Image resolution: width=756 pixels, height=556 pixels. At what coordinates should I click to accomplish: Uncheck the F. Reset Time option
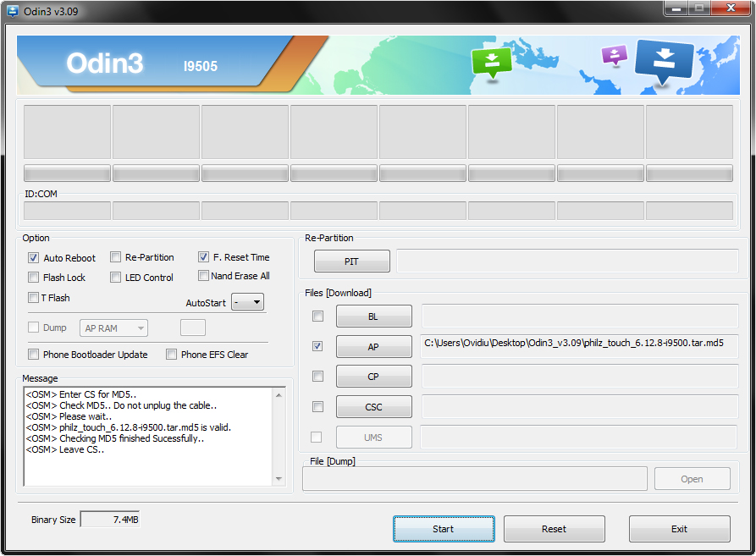click(x=204, y=257)
